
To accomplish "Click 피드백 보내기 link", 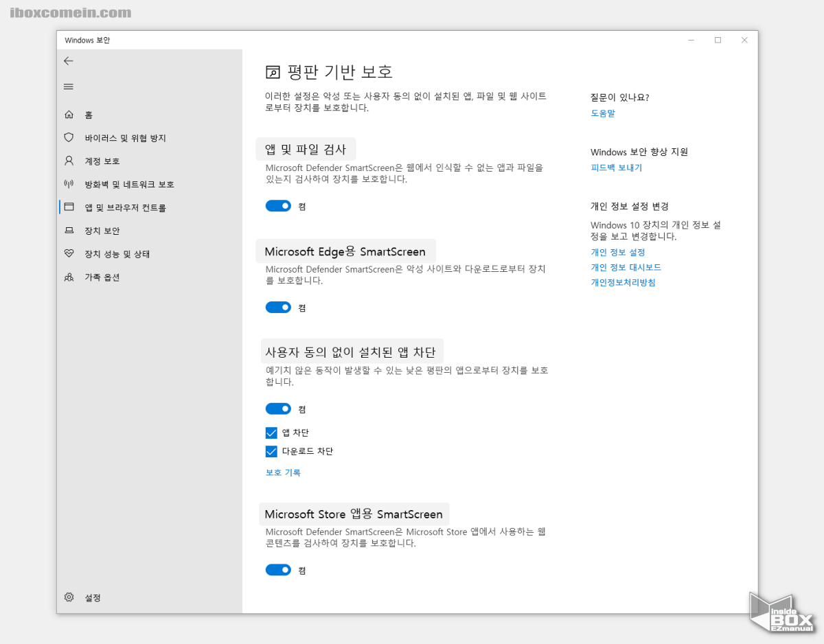I will coord(617,168).
